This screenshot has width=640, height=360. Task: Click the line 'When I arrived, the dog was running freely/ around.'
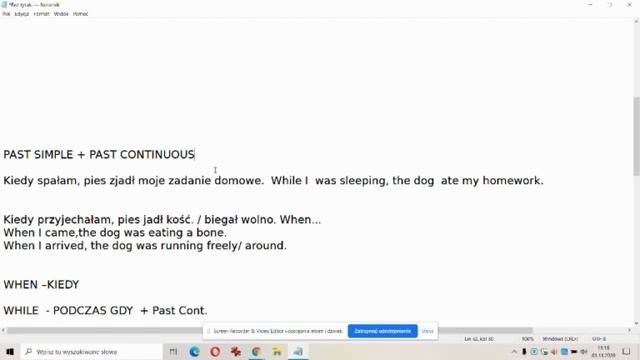(x=145, y=246)
